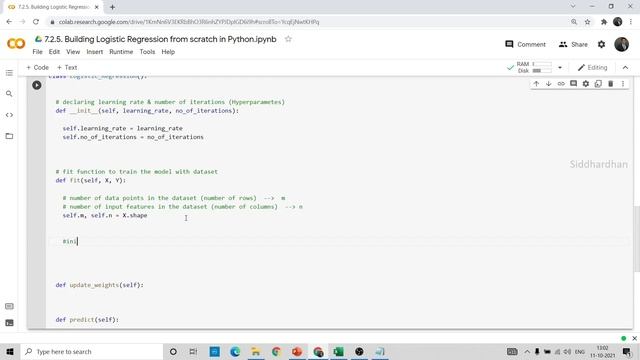Open a new browser tab

pos(112,7)
